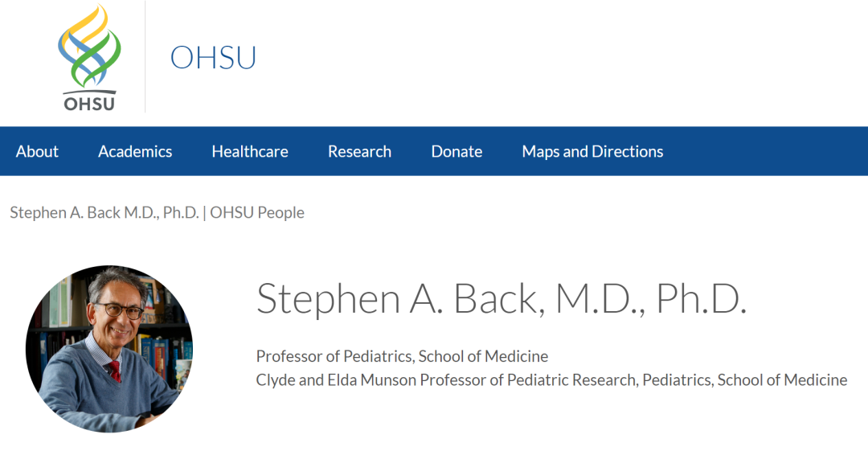This screenshot has width=868, height=451.
Task: Click the circular profile photo
Action: 109,349
